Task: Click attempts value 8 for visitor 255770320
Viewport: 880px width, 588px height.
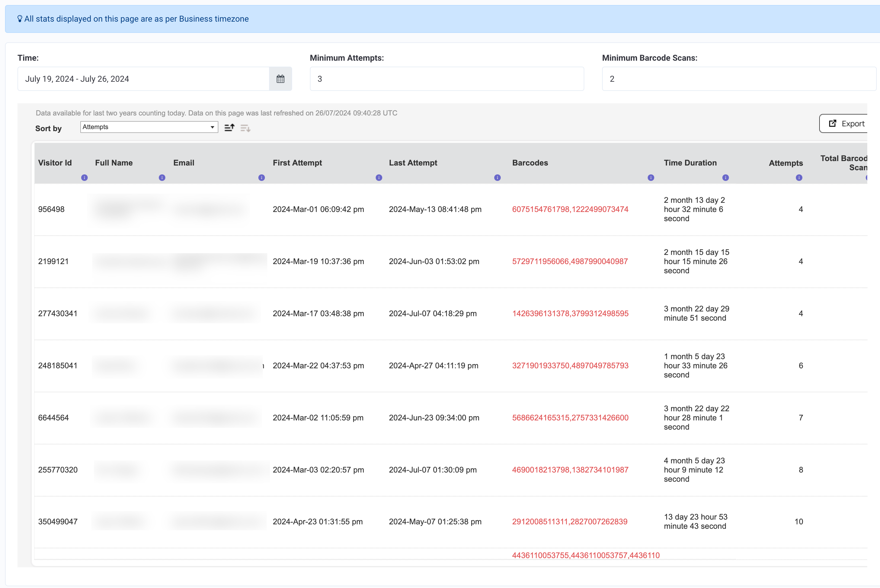Action: point(801,470)
